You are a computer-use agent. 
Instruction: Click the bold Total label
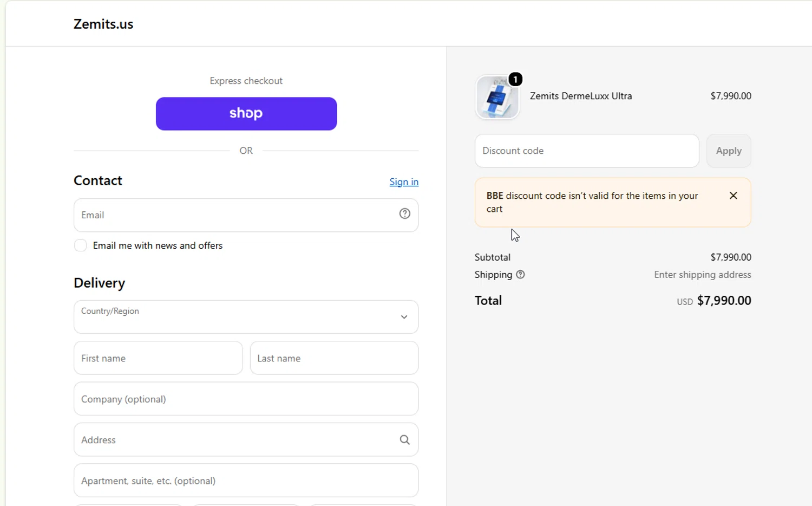point(488,301)
